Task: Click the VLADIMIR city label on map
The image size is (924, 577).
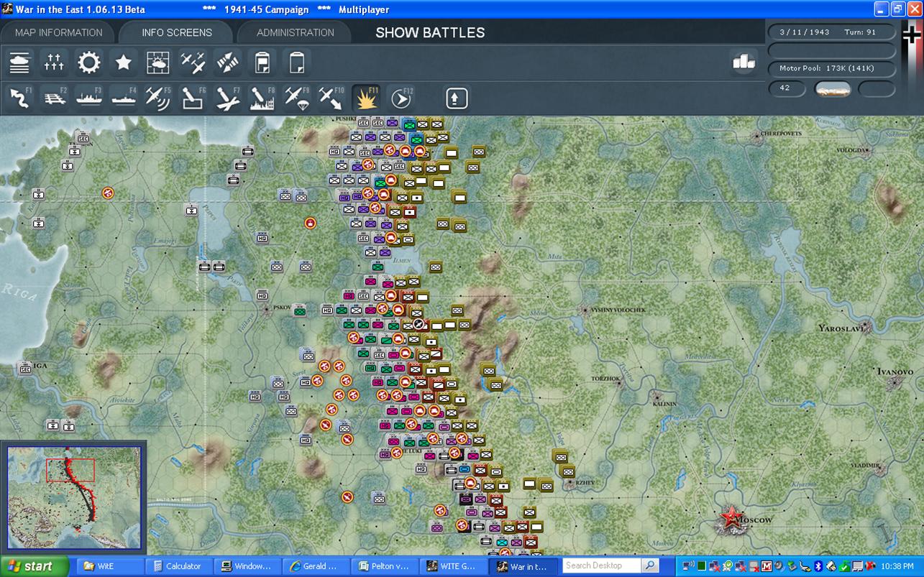Action: [864, 466]
